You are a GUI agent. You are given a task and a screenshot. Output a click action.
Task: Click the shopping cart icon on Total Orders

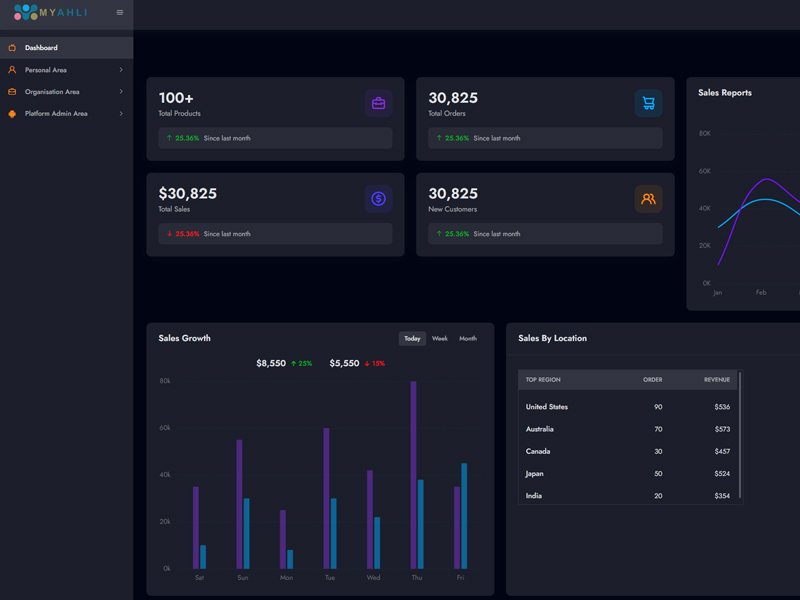tap(648, 103)
